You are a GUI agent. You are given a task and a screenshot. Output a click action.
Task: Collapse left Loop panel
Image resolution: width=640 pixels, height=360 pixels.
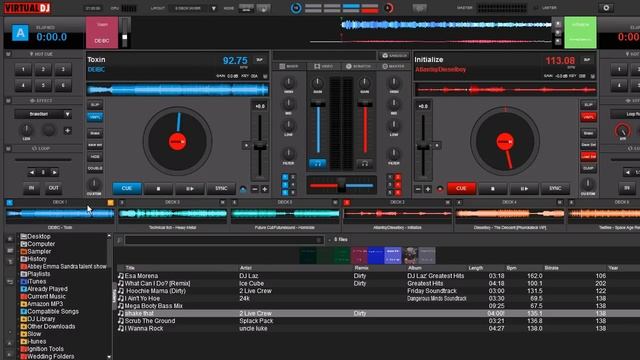click(x=8, y=149)
